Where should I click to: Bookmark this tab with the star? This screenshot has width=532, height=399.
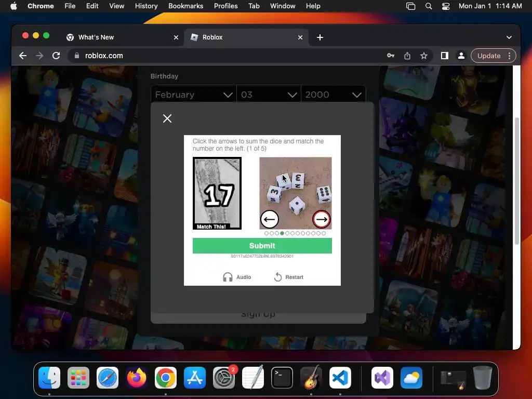tap(424, 56)
